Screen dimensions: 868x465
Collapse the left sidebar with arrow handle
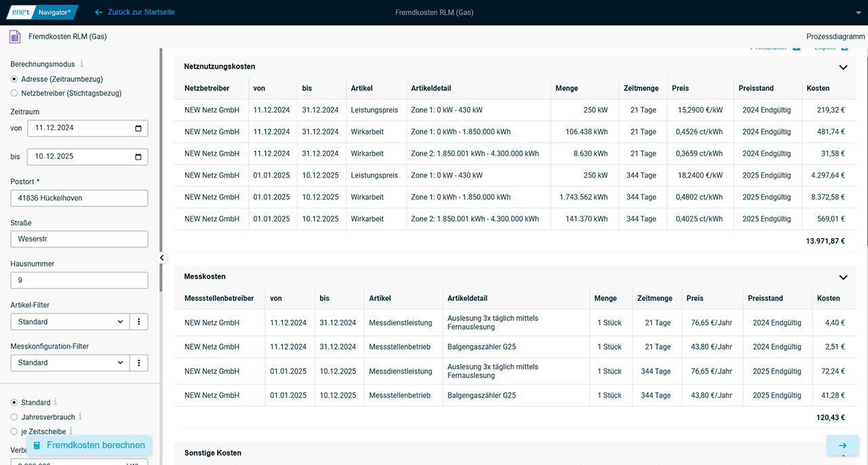[162, 258]
